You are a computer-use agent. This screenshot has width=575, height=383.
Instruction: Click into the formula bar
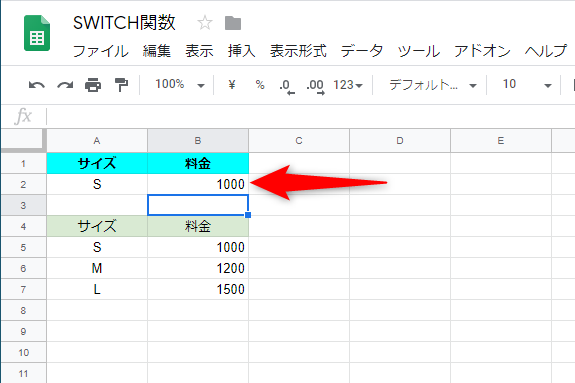311,116
